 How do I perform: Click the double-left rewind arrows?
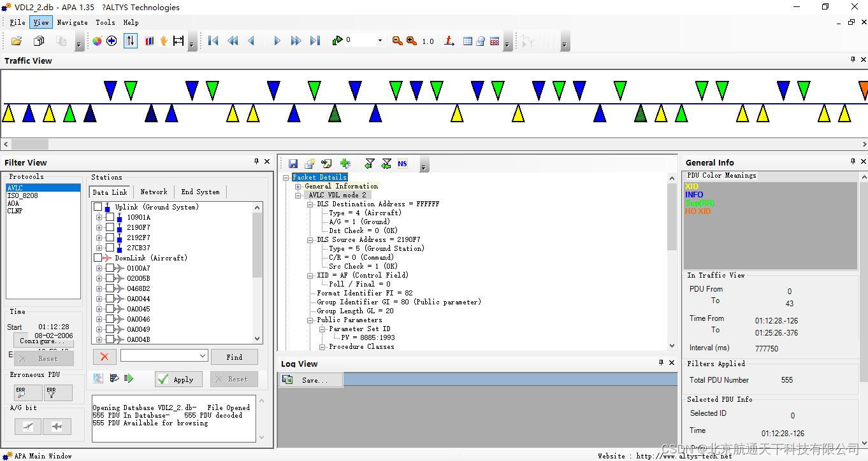(x=233, y=41)
